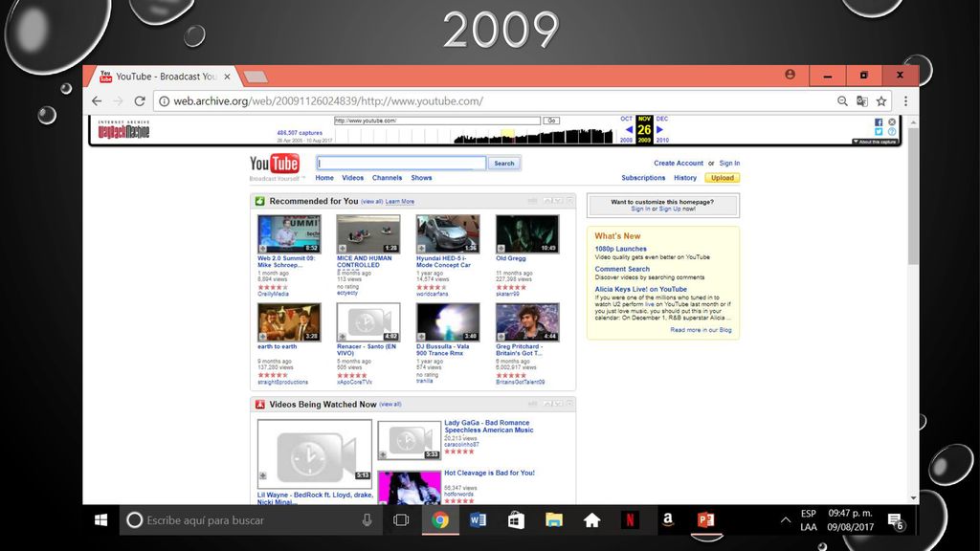This screenshot has width=980, height=551.
Task: Click the Wayback Machine URL input field
Action: (x=436, y=121)
